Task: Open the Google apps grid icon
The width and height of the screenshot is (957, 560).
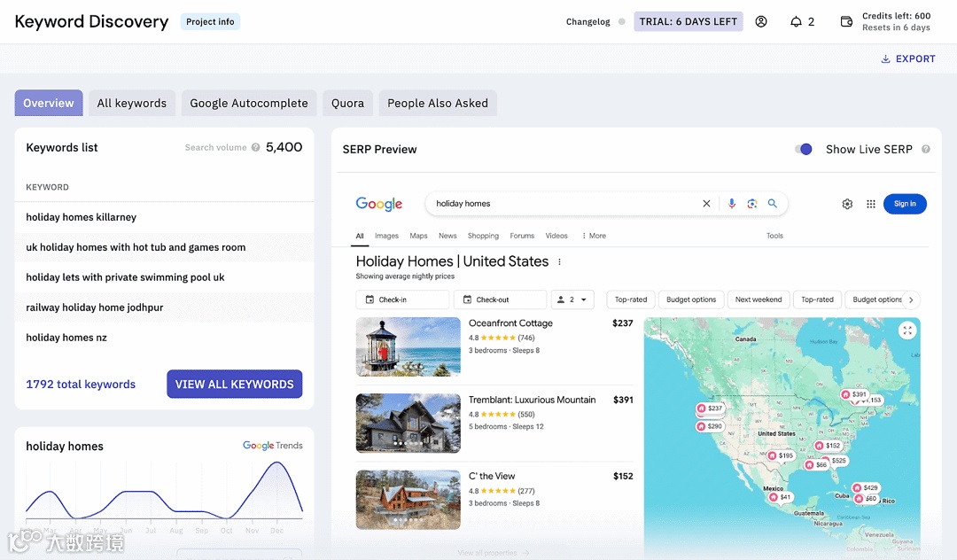Action: tap(871, 204)
